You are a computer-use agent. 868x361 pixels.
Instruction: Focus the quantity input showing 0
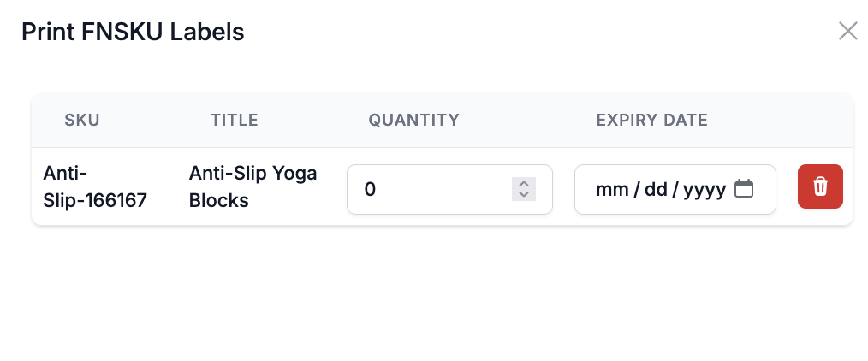[449, 189]
